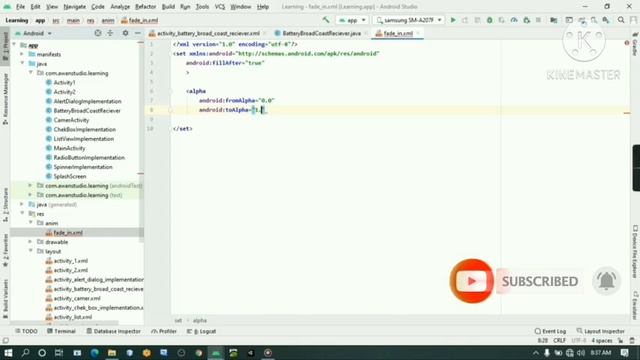Open the Layout Inspector
Image resolution: width=640 pixels, height=360 pixels.
point(601,331)
